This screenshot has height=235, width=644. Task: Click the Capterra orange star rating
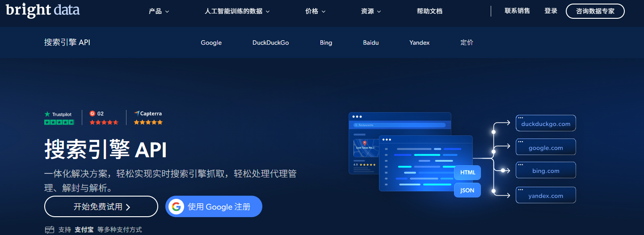148,122
